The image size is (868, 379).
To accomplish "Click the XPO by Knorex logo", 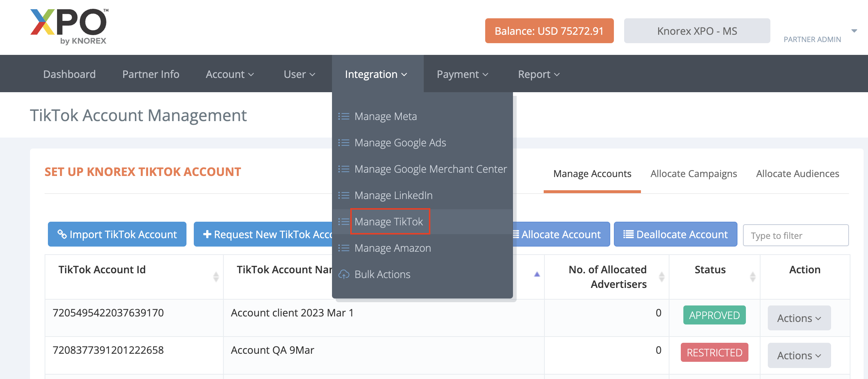I will click(69, 27).
